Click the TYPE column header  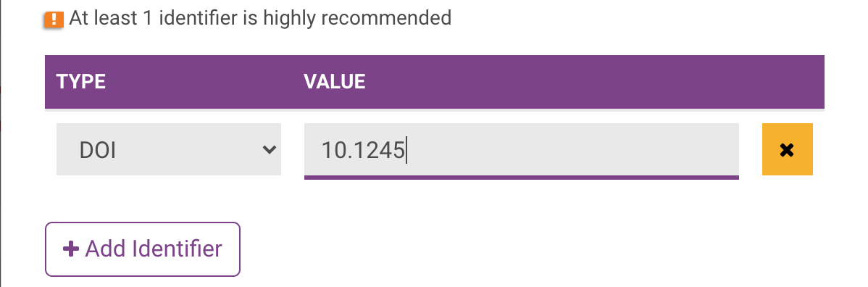coord(81,82)
